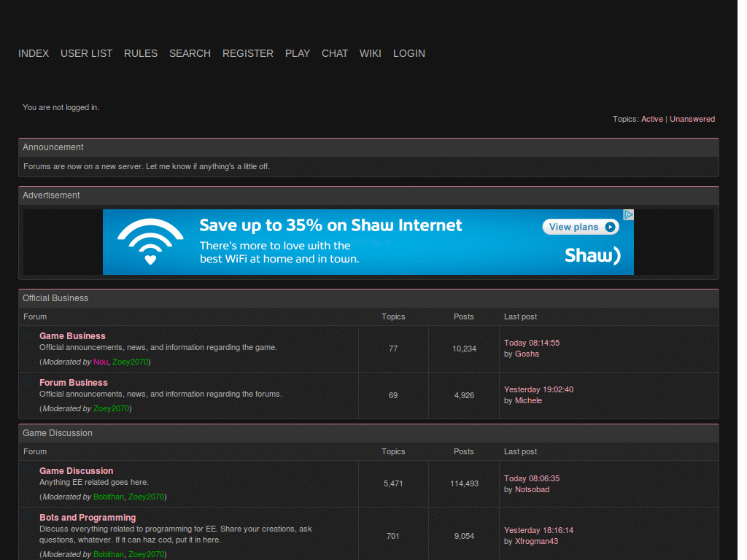Show Active topics
The image size is (747, 560).
651,119
